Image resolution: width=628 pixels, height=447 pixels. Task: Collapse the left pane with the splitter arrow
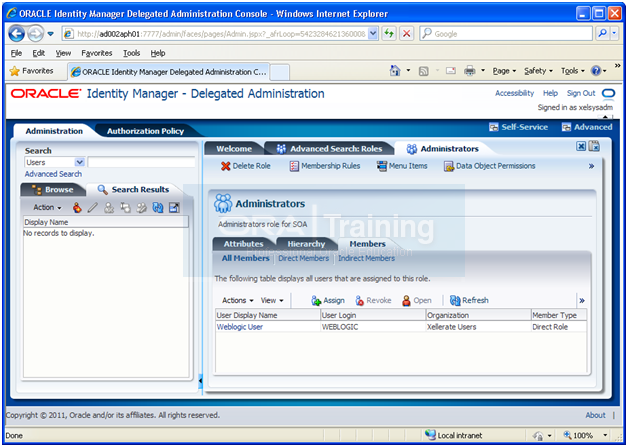click(201, 380)
